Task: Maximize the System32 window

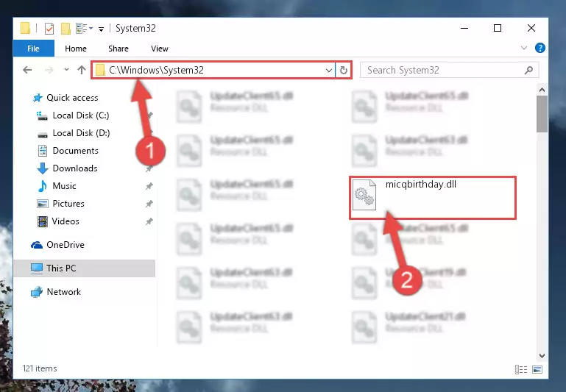Action: (498, 28)
